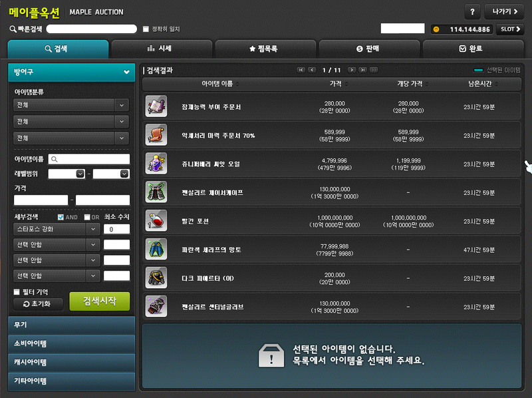This screenshot has width=532, height=398.
Task: Select the 쥬니퍼베리 씨앗 오일 item icon
Action: [156, 164]
